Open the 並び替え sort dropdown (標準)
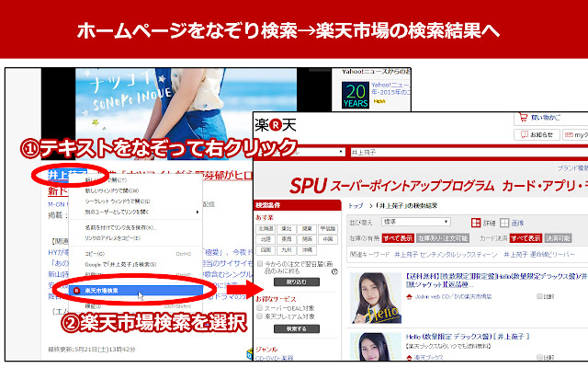 coord(415,222)
